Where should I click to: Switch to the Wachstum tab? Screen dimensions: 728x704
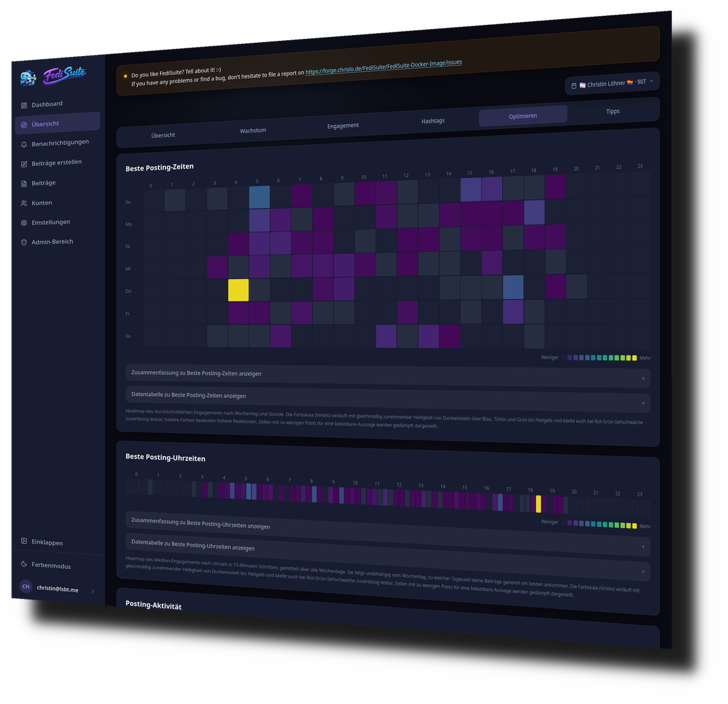(253, 131)
